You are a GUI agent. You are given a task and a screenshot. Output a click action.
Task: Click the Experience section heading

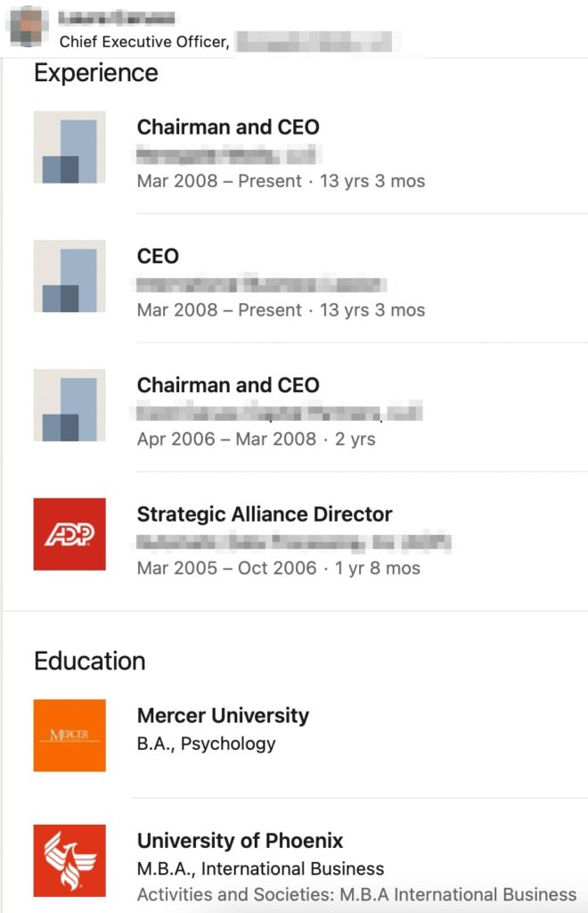(x=96, y=73)
